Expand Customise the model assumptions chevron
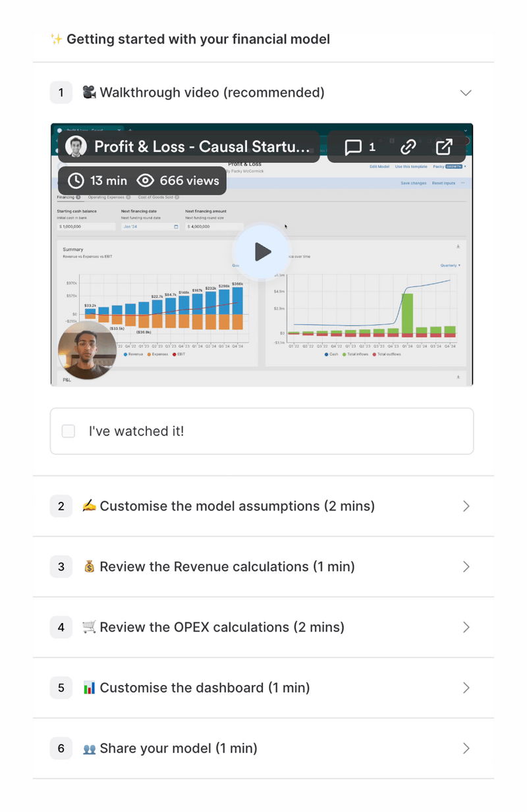Image resolution: width=527 pixels, height=812 pixels. click(466, 506)
